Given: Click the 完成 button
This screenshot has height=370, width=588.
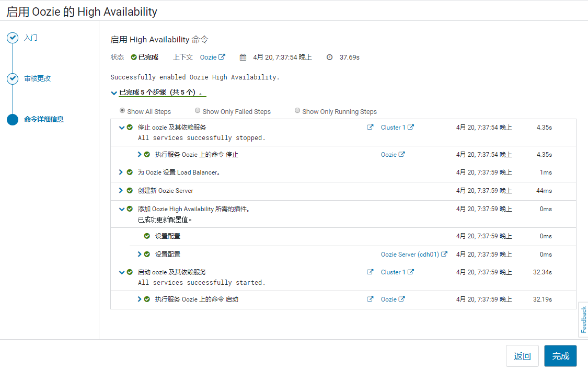Looking at the screenshot, I should (x=561, y=356).
